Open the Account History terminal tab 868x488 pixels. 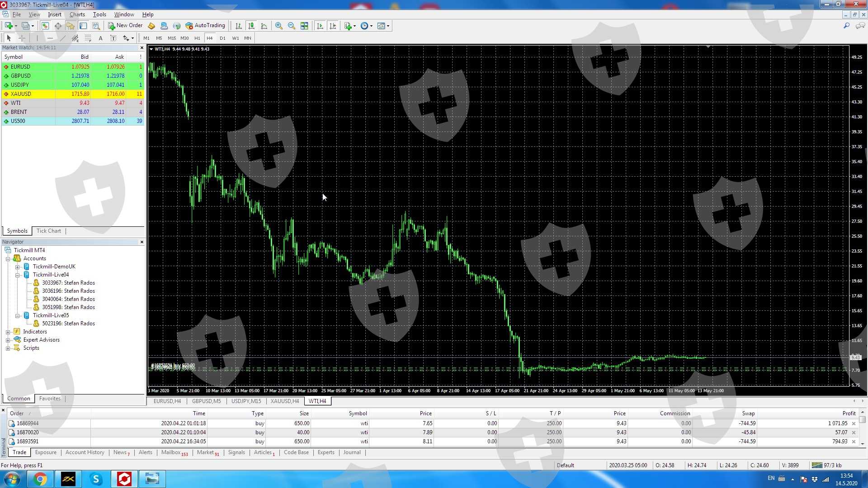pos(85,452)
